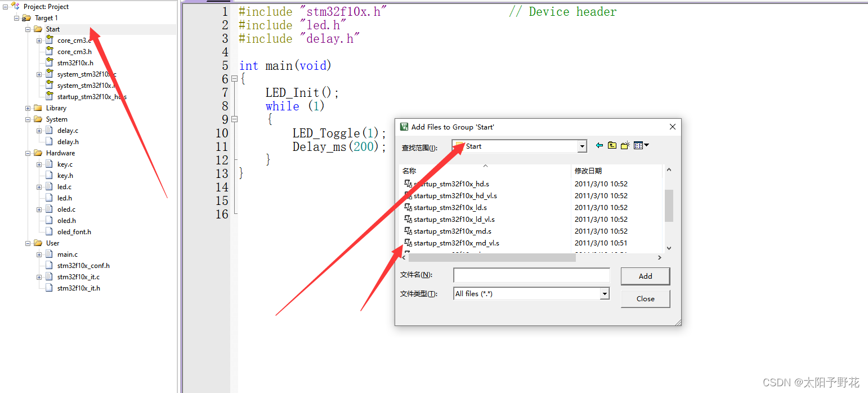Click the Project root icon in project tree
Viewport: 868px width, 393px height.
coord(15,6)
